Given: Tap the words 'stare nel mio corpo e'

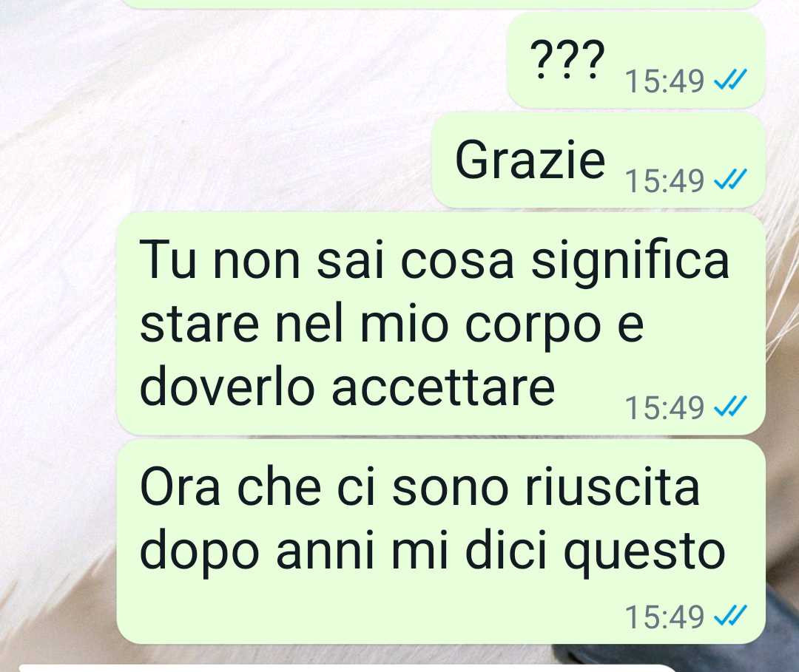Looking at the screenshot, I should [392, 325].
